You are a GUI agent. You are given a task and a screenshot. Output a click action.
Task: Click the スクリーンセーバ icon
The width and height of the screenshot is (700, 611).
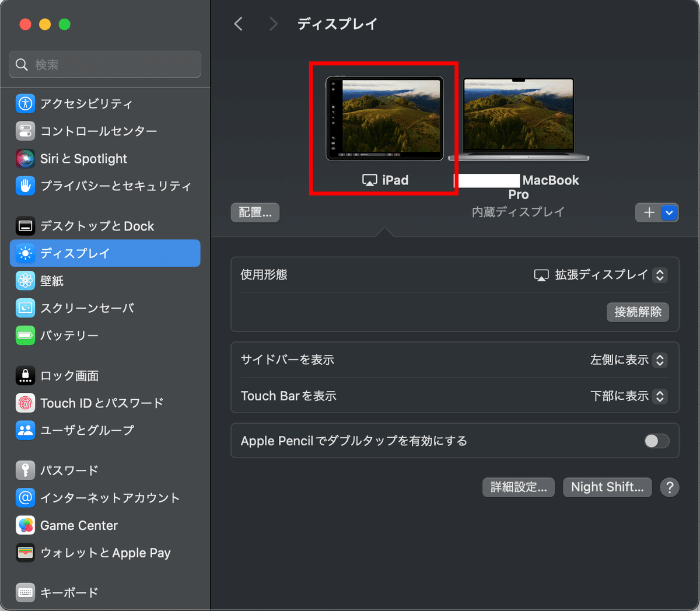point(25,308)
